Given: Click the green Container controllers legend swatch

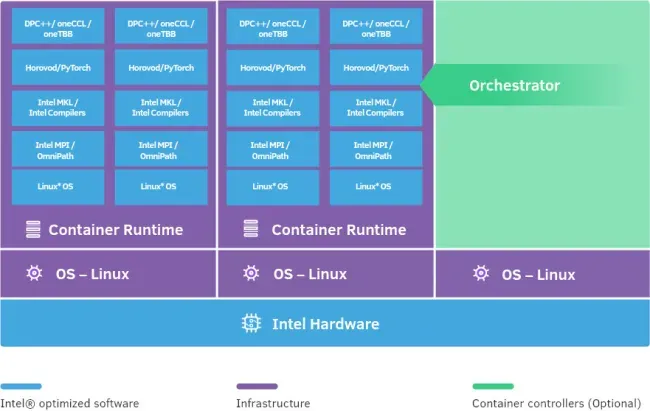Looking at the screenshot, I should tap(493, 386).
